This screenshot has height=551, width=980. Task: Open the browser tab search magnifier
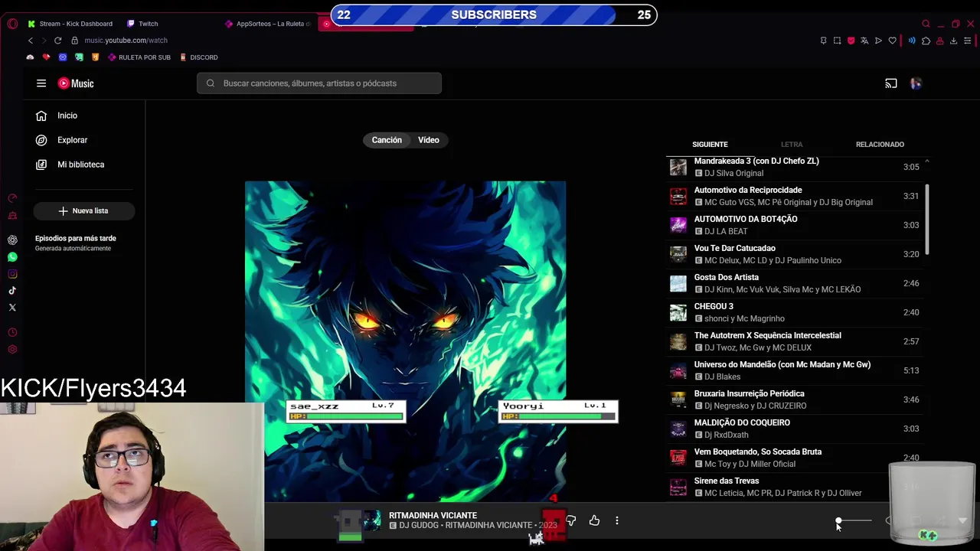[926, 24]
